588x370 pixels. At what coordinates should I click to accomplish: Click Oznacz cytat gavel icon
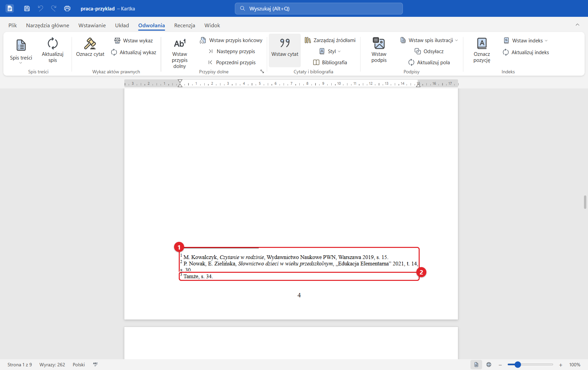pos(90,43)
